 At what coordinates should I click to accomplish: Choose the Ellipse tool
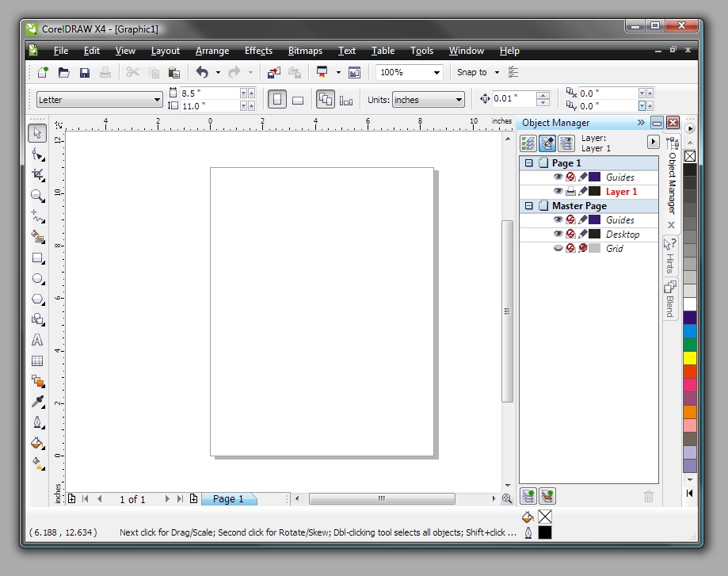(x=37, y=279)
